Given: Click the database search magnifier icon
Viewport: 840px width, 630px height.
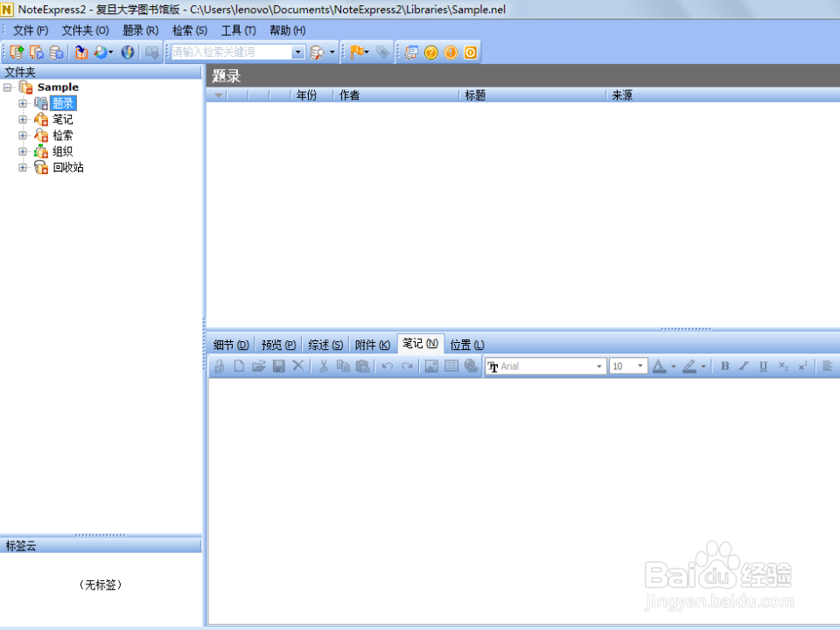Looking at the screenshot, I should click(x=317, y=52).
